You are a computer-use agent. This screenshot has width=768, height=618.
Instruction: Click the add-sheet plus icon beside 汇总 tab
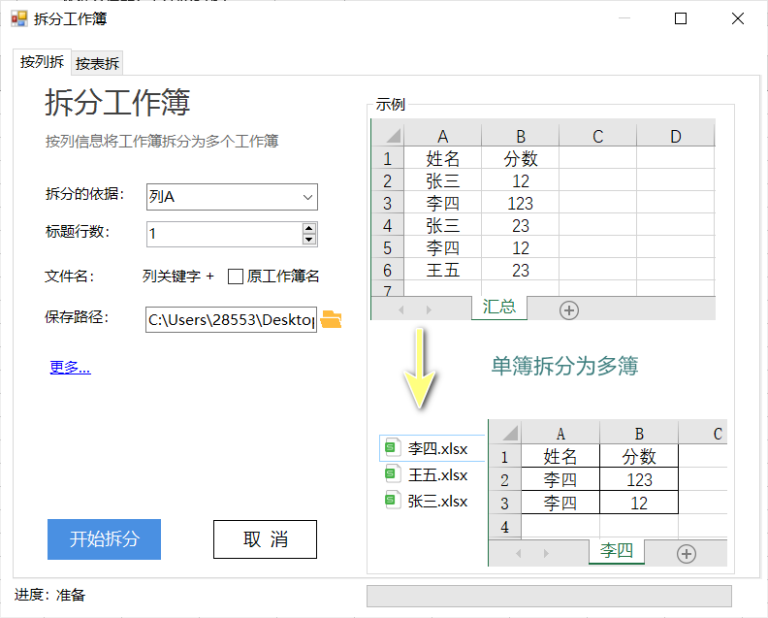(x=569, y=310)
